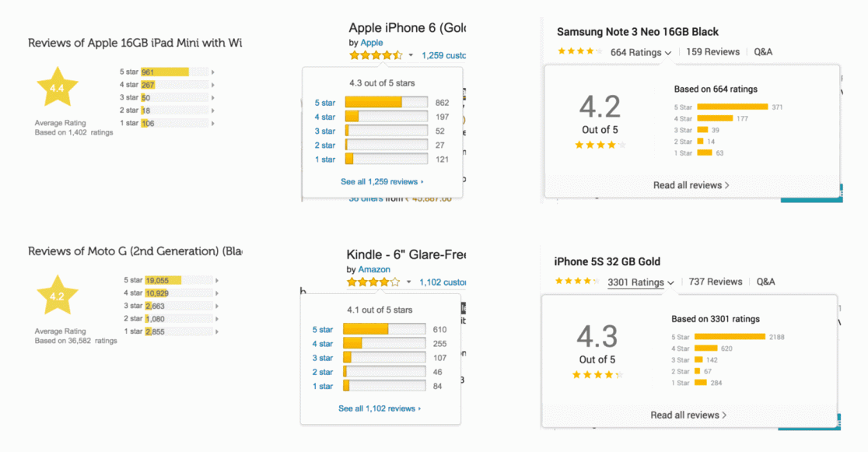Open the arrow next to iPhone 6 stars
Viewport: 868px width, 452px height.
(411, 55)
